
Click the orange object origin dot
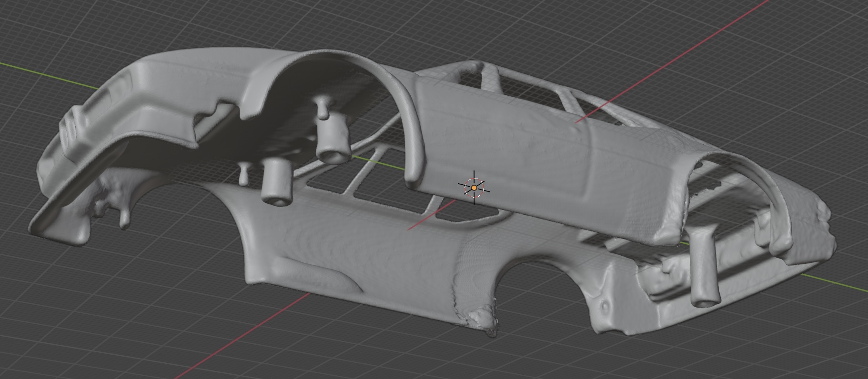474,188
